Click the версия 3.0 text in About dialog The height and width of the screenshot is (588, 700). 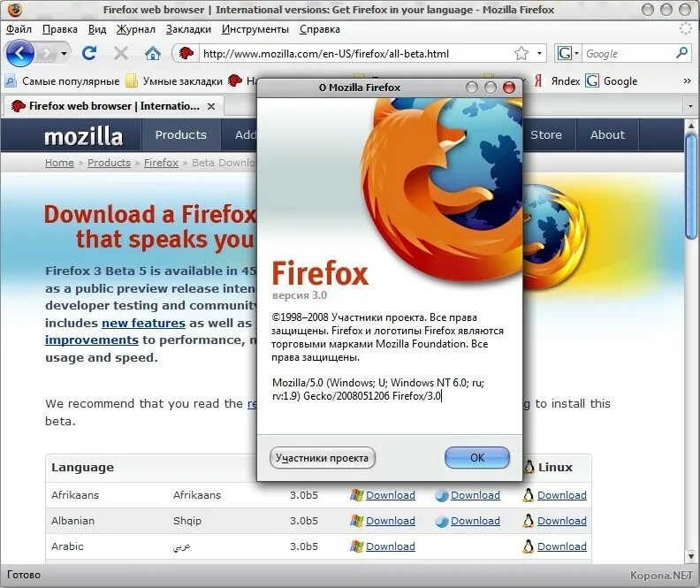(300, 295)
